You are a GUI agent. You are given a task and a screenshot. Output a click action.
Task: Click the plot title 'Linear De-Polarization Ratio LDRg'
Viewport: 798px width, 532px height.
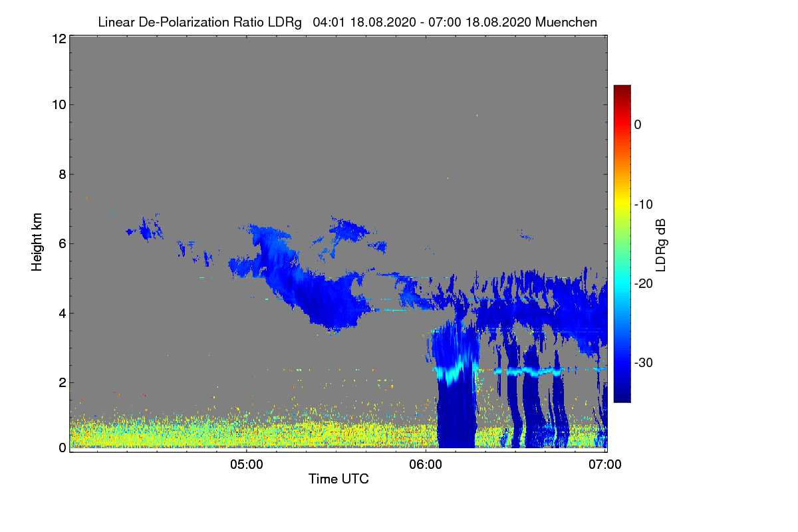coord(199,23)
